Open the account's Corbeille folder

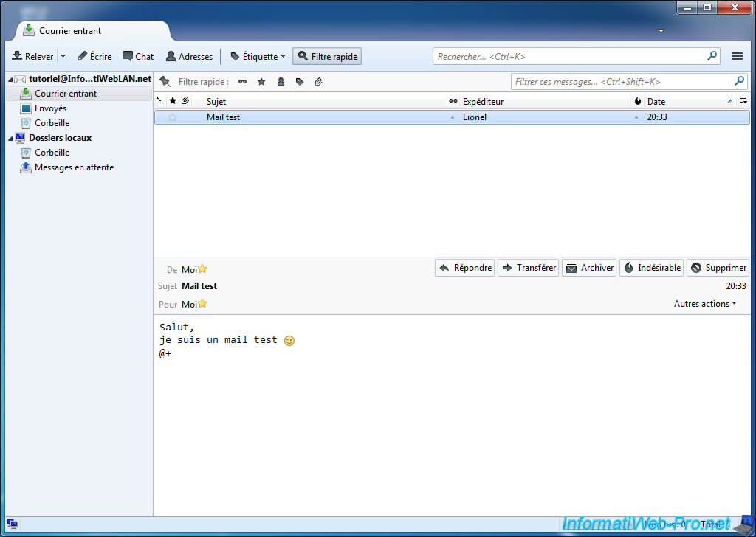(52, 122)
